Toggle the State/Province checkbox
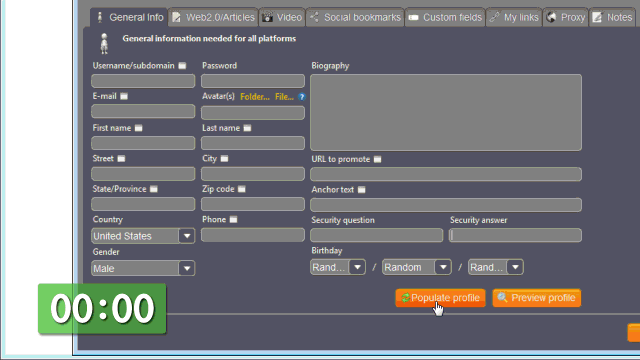640x360 pixels. (153, 189)
